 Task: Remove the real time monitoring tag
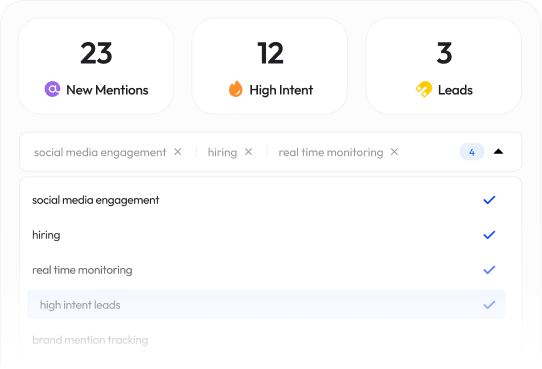tap(394, 152)
